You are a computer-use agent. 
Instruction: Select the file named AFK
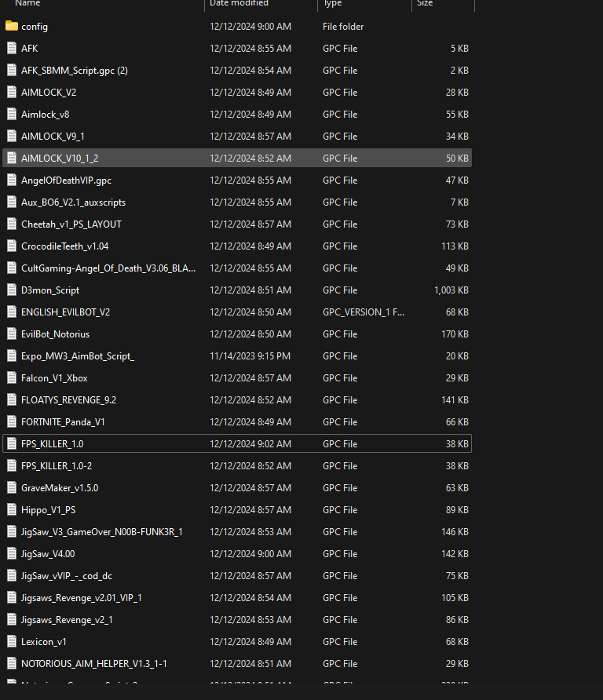(x=30, y=48)
